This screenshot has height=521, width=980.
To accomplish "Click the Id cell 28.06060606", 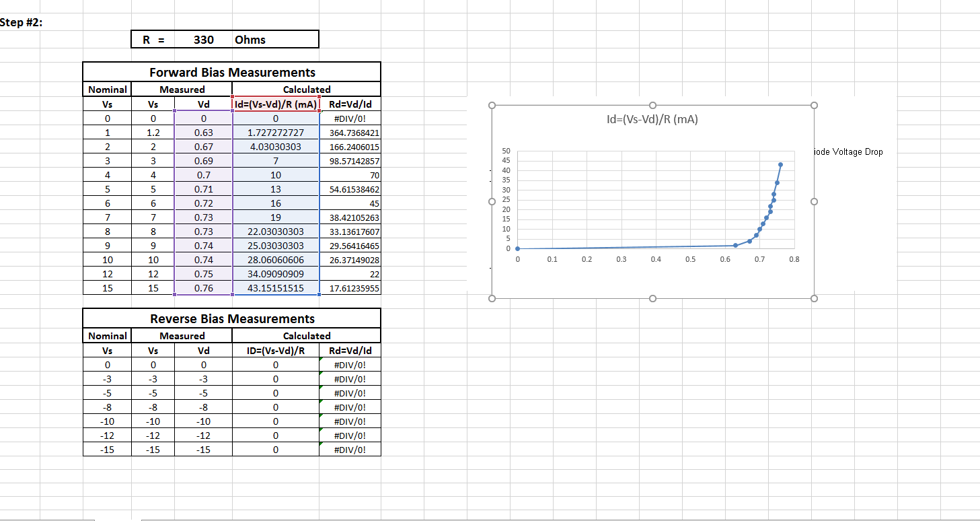I will (276, 260).
